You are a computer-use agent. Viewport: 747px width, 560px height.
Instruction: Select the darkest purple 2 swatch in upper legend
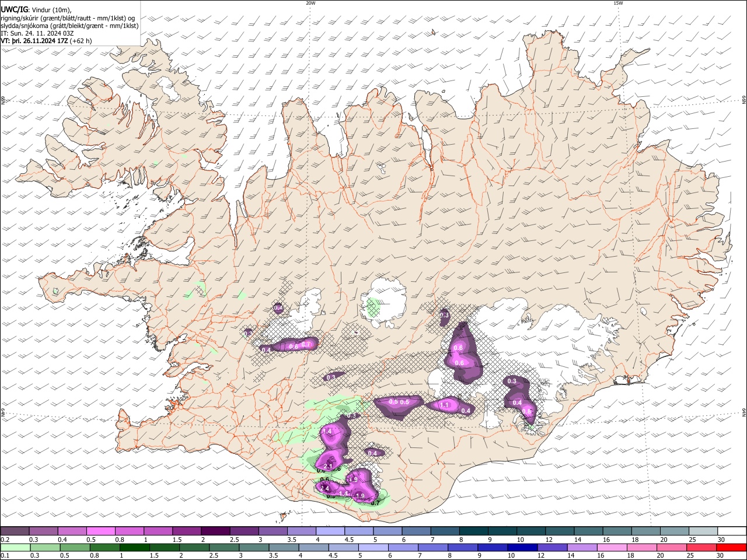click(215, 531)
